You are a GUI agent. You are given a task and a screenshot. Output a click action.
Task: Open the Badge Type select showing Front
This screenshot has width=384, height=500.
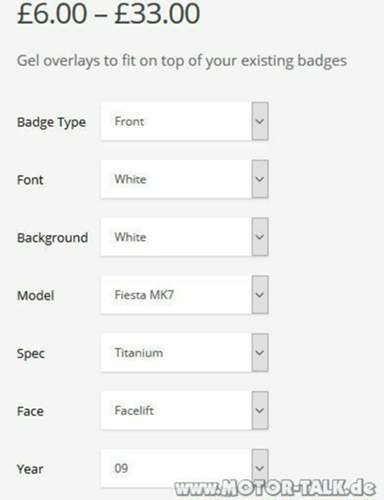pyautogui.click(x=184, y=121)
